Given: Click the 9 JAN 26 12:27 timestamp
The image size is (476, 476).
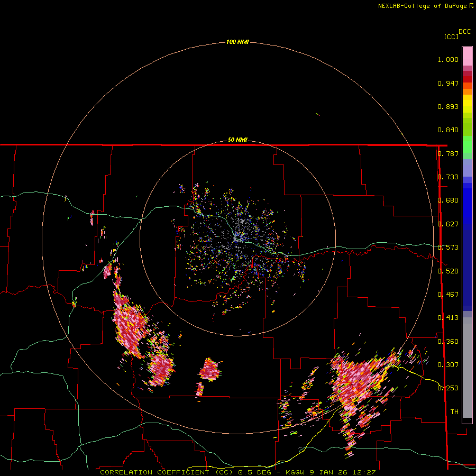Looking at the screenshot, I should [x=343, y=472].
